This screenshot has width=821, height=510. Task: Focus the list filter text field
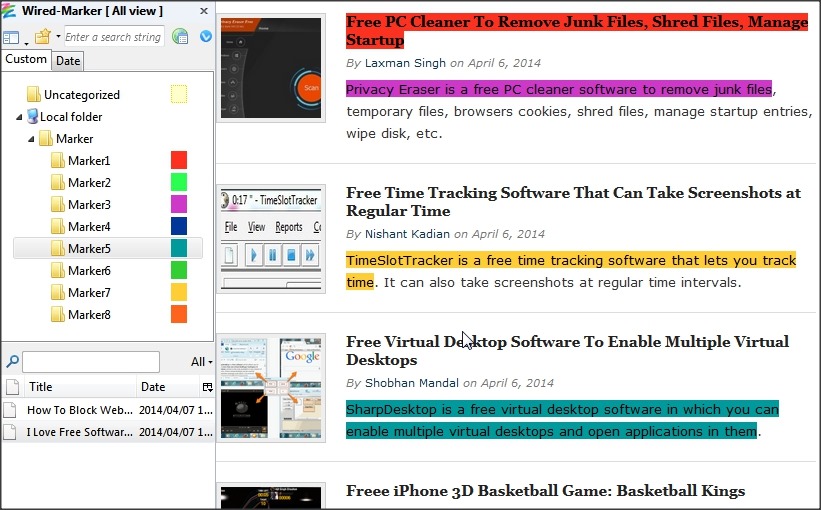point(91,362)
